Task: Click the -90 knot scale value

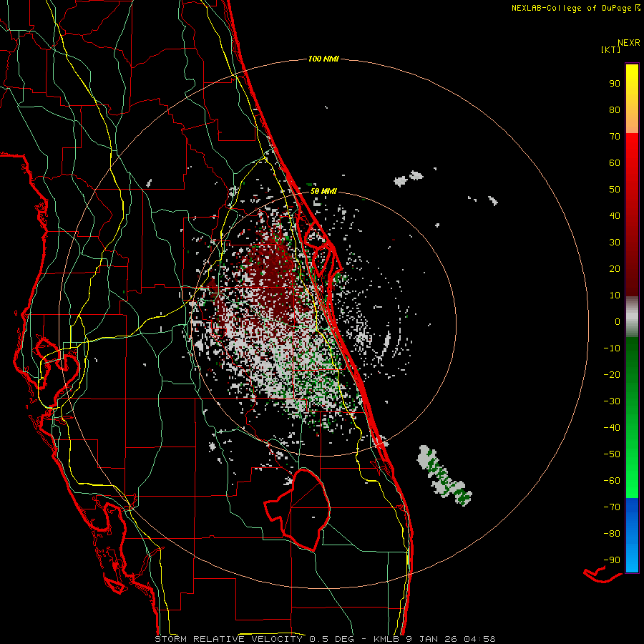Action: 612,560
